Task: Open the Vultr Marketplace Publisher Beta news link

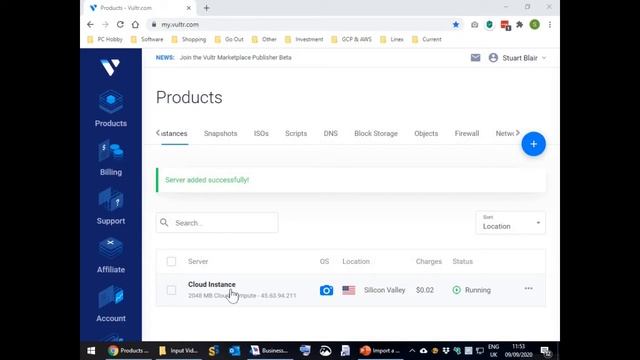Action: coord(236,58)
